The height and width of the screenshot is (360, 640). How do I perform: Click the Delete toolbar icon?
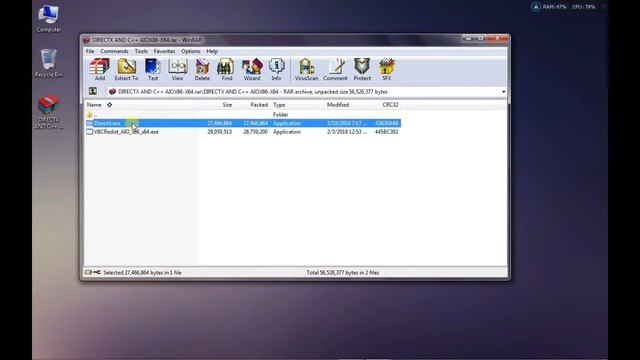click(202, 69)
